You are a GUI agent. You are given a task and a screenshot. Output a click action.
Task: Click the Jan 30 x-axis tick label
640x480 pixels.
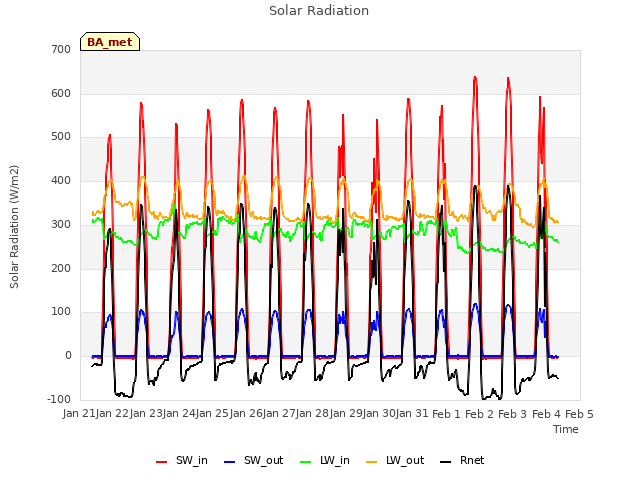379,413
